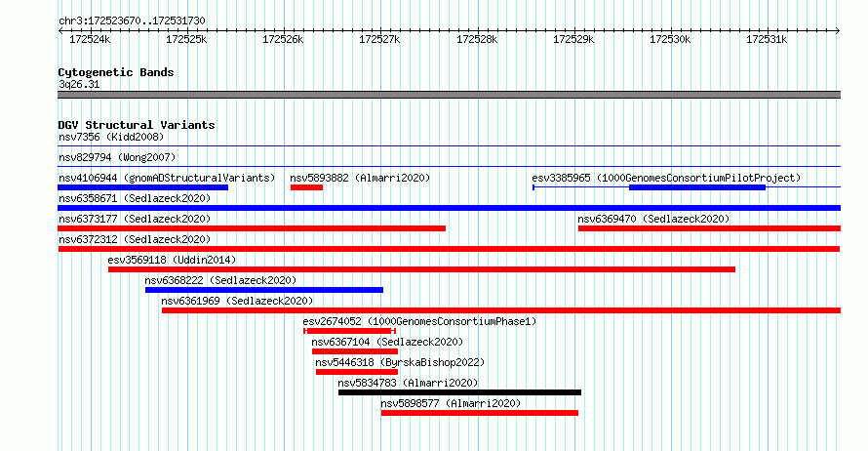
Task: Click the nsv6367104 (Sedlazeck2020) label
Action: point(387,342)
